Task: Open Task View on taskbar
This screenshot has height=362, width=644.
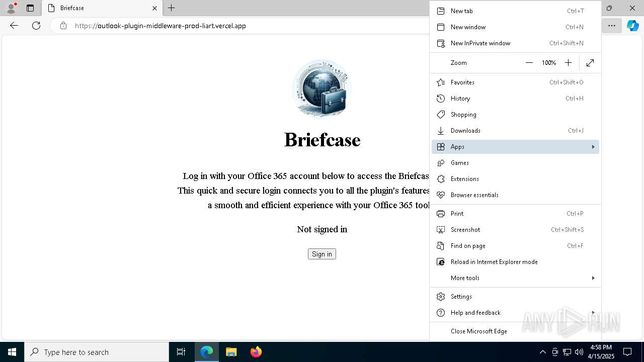Action: [x=181, y=352]
